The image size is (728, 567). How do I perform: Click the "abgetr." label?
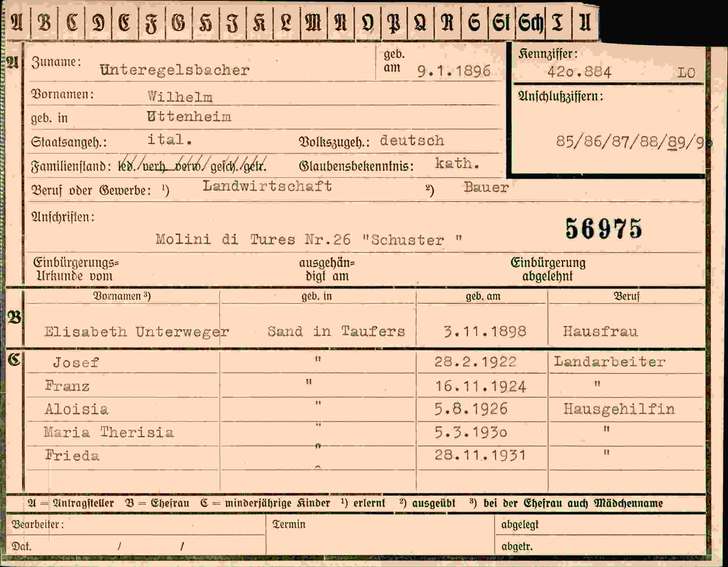coord(517,546)
